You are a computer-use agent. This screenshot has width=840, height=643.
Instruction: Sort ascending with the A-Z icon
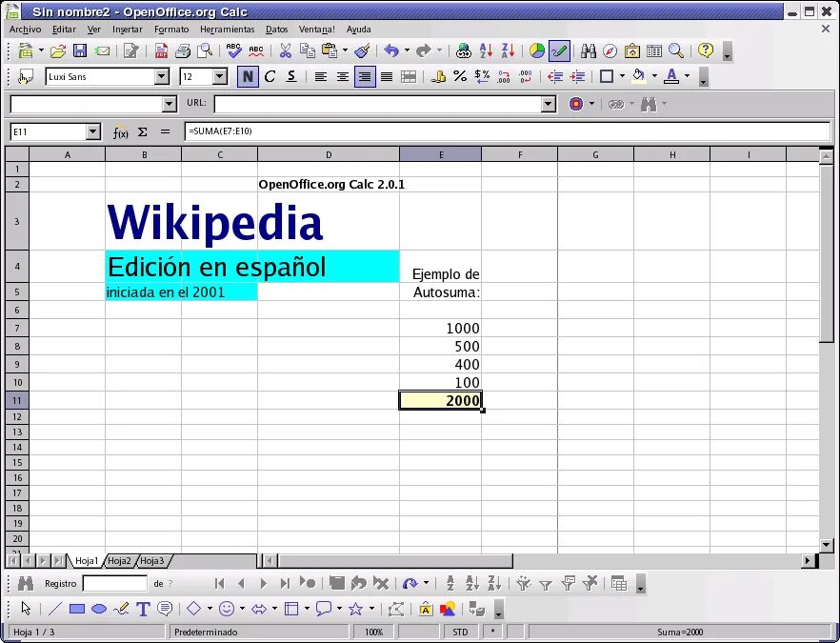point(486,50)
